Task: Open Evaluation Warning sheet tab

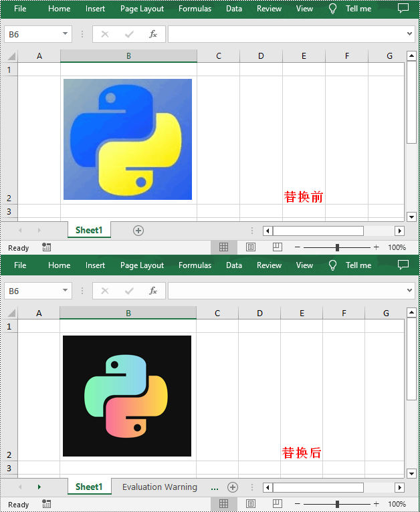Action: (160, 487)
